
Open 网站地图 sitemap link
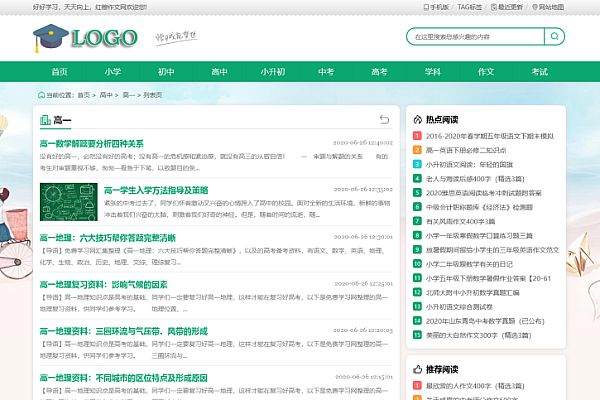pos(550,6)
